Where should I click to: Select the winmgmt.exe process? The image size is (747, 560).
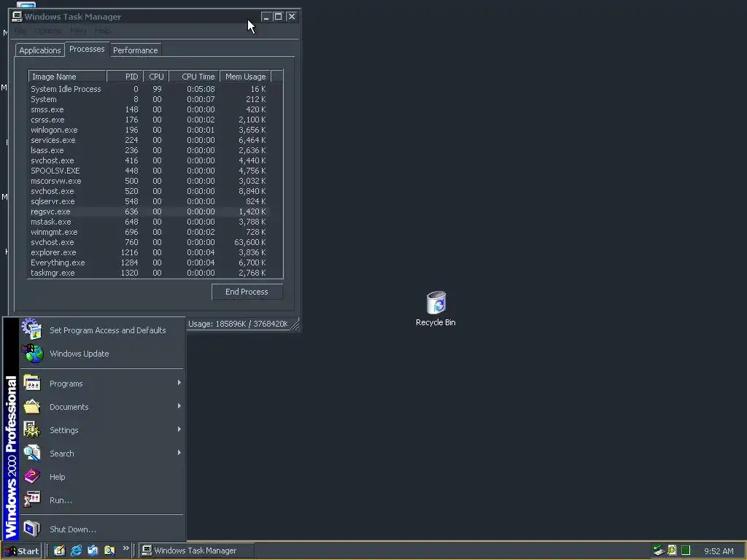tap(149, 232)
